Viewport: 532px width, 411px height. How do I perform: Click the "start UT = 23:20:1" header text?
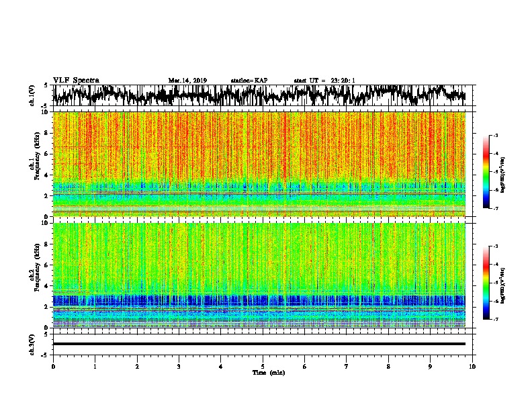coord(324,81)
